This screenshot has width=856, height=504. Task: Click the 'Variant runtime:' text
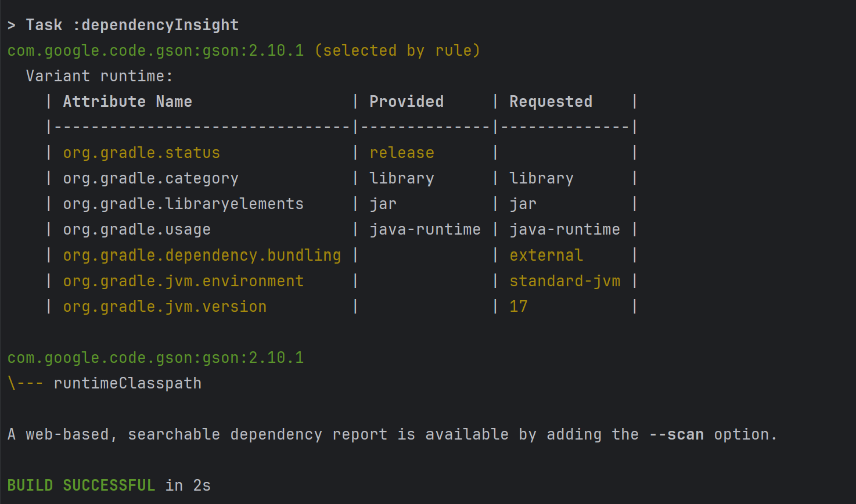coord(99,76)
